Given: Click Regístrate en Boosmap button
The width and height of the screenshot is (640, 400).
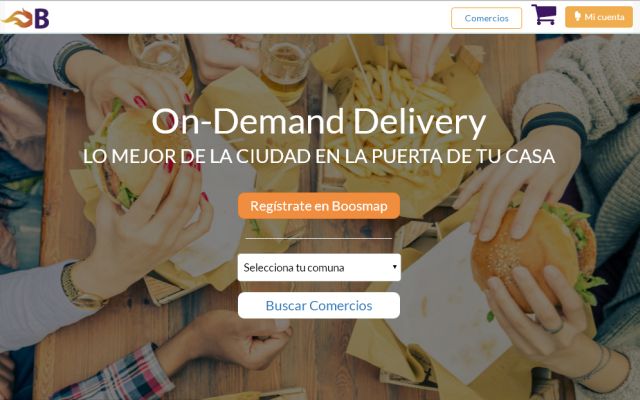Looking at the screenshot, I should (x=319, y=206).
